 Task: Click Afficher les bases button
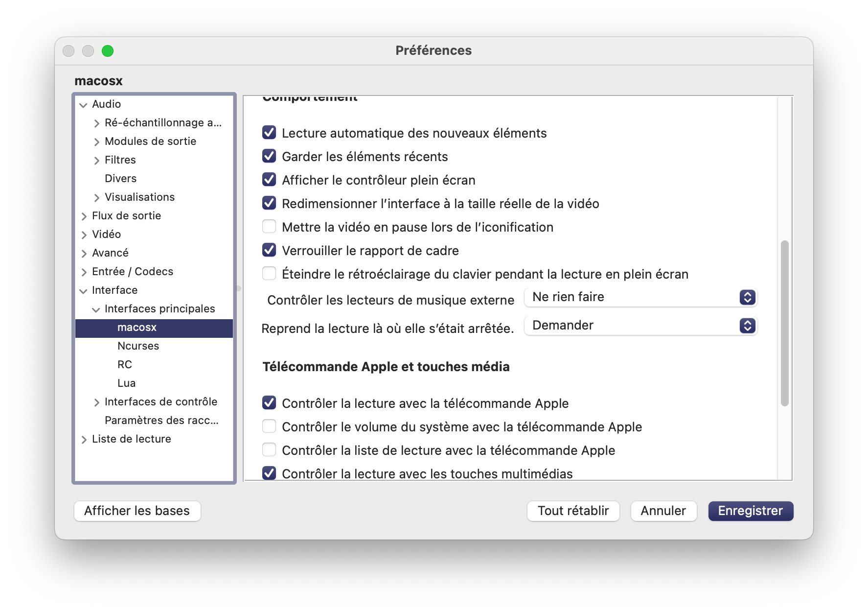click(x=137, y=511)
